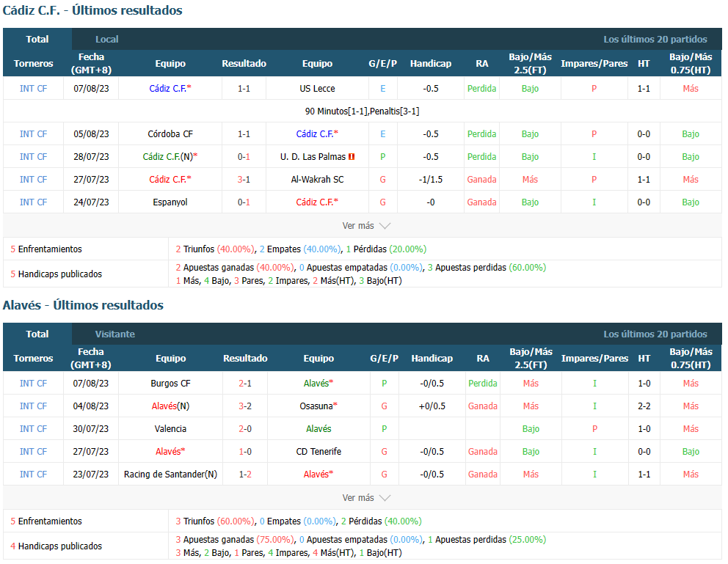This screenshot has width=728, height=564.
Task: Click Cádiz 5 Handicaps publicados label
Action: tap(57, 274)
